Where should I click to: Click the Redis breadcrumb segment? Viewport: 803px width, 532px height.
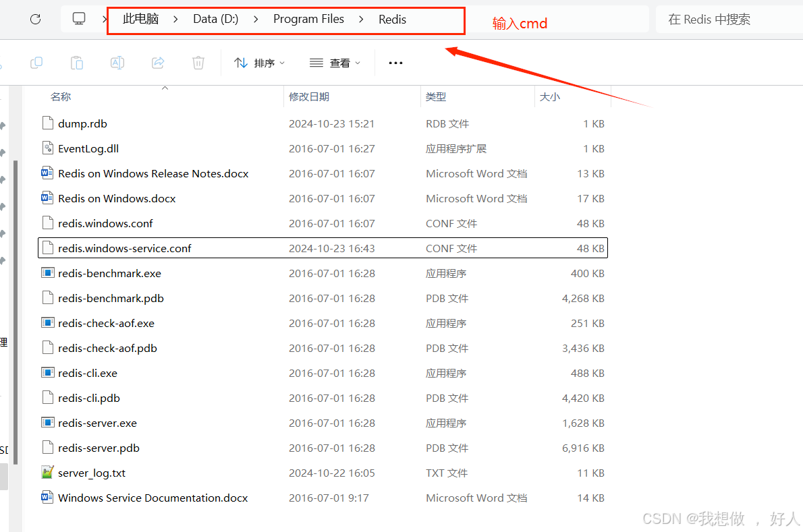pos(392,20)
